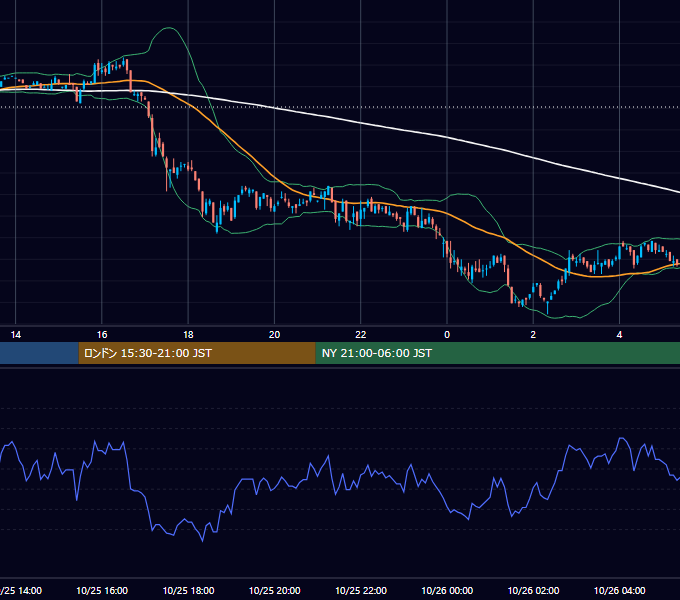
Task: Click the 18 hour label on the price axis
Action: pos(188,335)
